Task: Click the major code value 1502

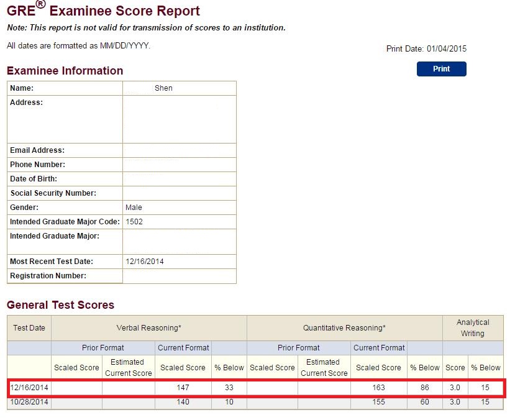Action: (x=134, y=222)
